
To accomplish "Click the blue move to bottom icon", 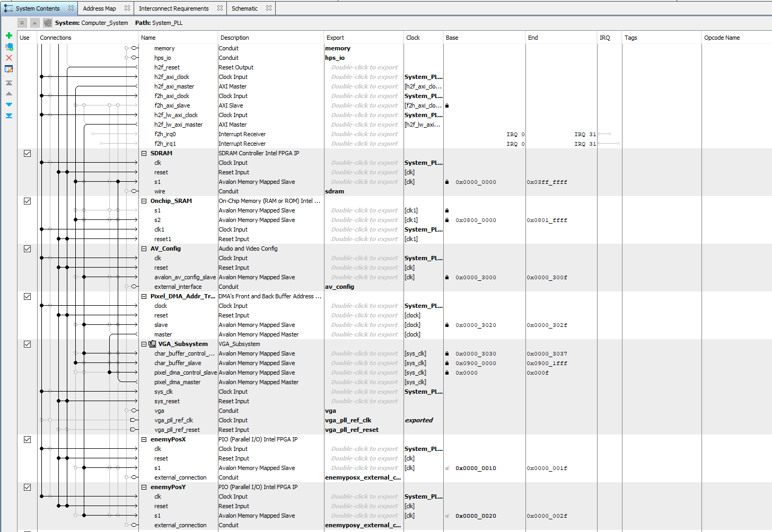I will (x=9, y=116).
